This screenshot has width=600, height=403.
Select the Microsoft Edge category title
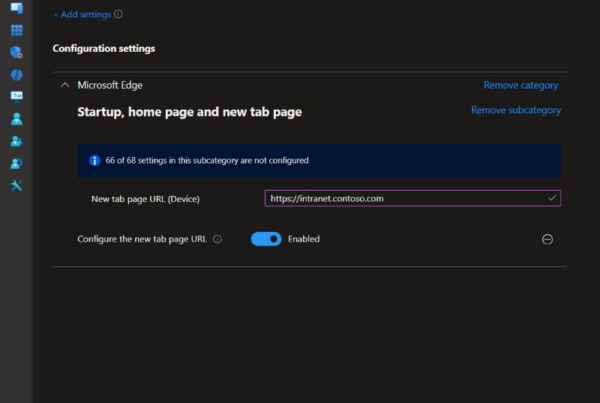point(110,85)
